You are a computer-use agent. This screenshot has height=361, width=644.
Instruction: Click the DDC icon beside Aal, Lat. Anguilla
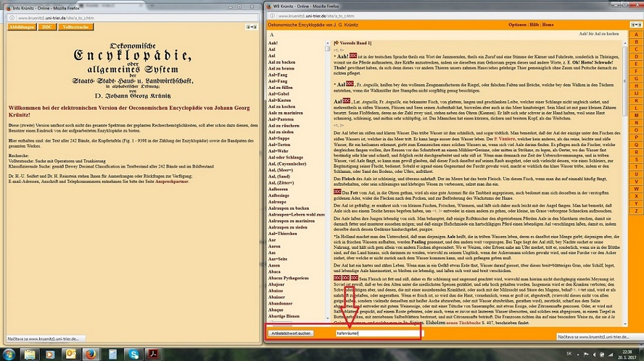(x=347, y=101)
